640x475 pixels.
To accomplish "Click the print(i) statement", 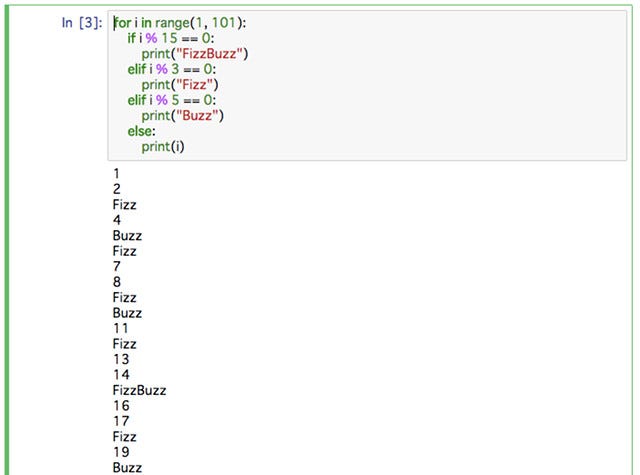I will pos(163,147).
